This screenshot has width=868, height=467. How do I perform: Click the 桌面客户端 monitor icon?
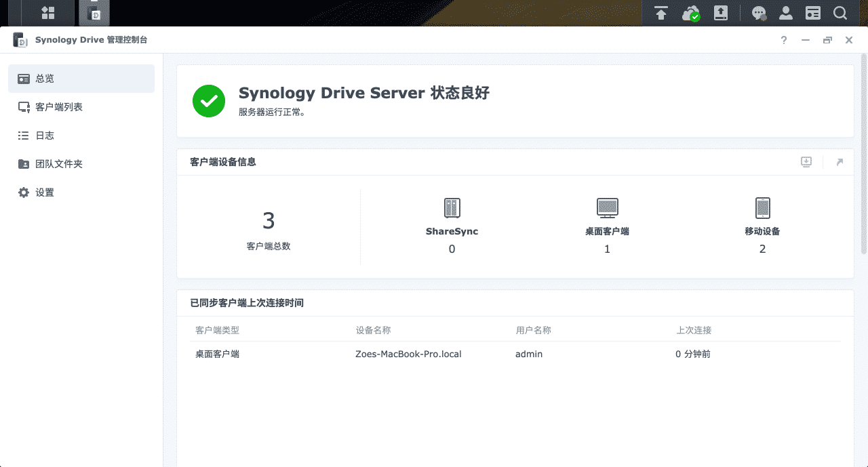pyautogui.click(x=607, y=208)
